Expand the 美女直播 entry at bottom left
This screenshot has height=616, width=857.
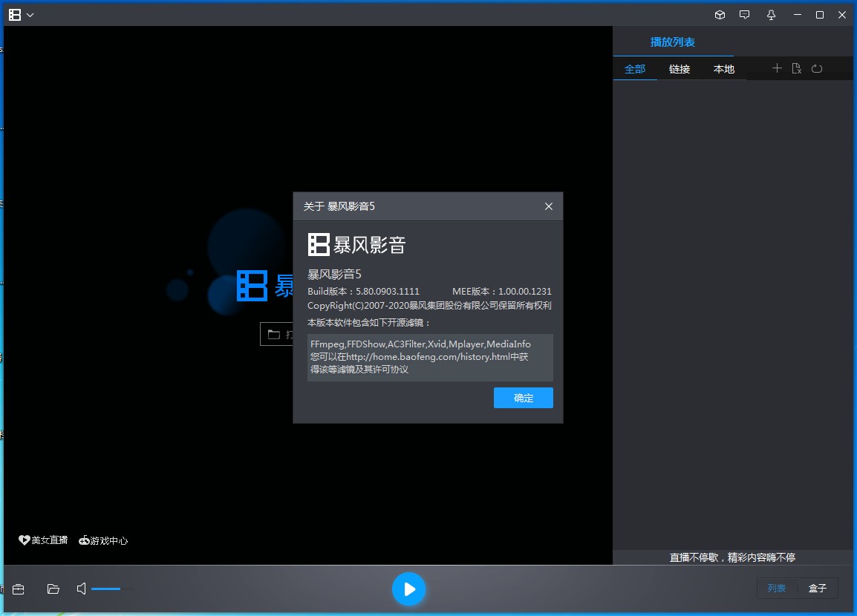[42, 540]
